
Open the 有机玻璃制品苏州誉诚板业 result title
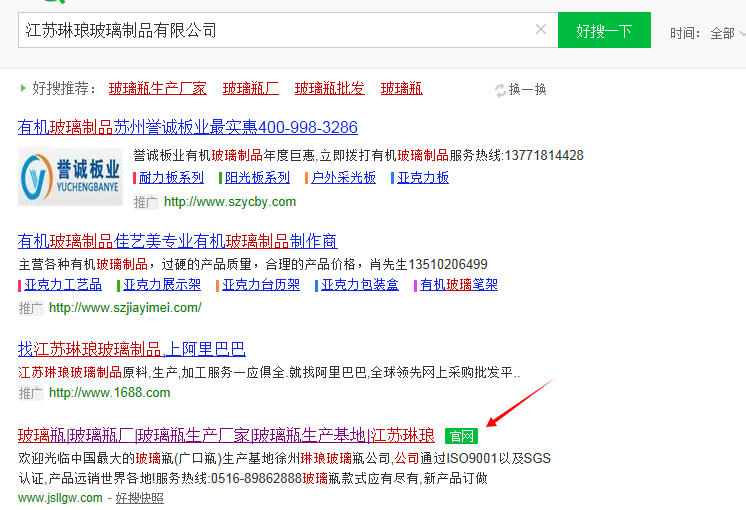[188, 128]
